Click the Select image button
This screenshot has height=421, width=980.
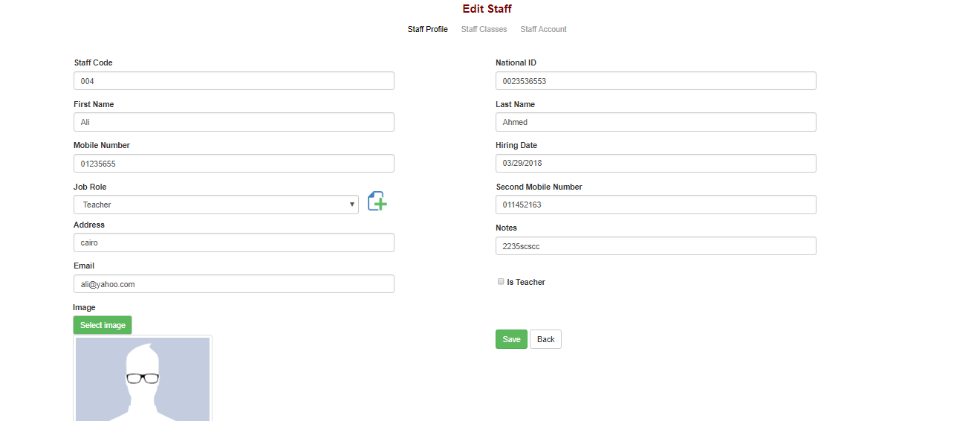coord(103,325)
